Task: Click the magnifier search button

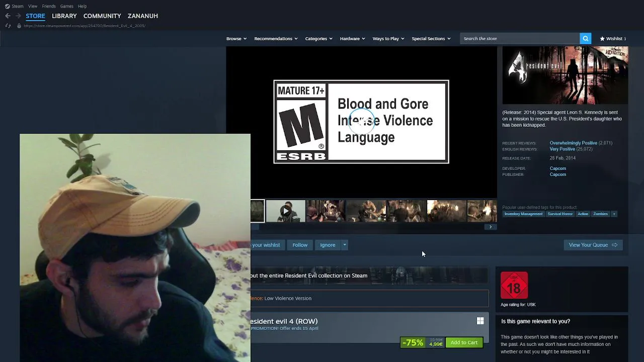Action: (585, 38)
